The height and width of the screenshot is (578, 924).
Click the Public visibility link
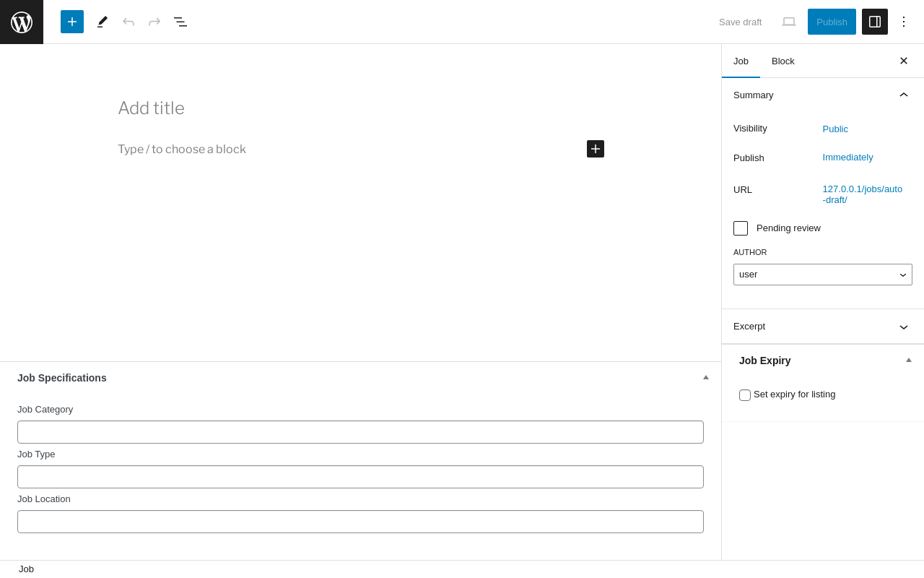[835, 129]
